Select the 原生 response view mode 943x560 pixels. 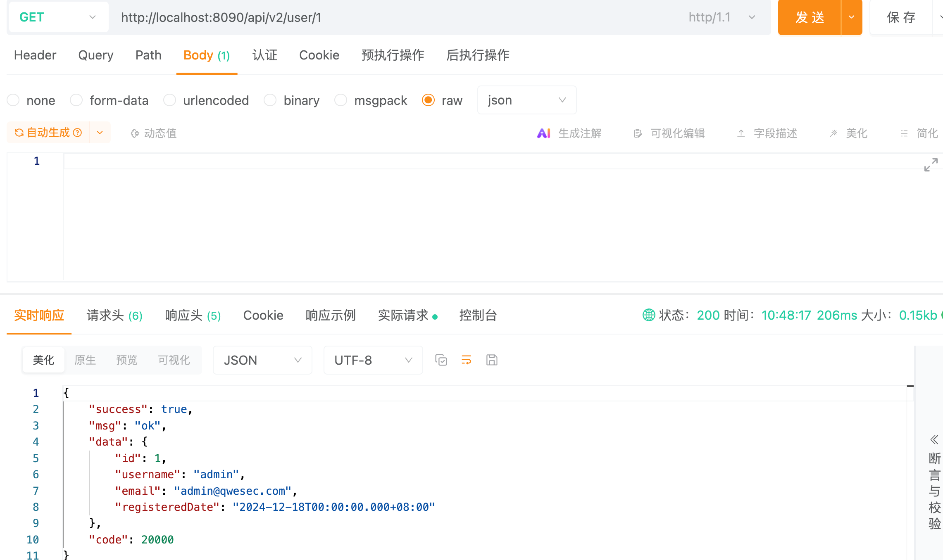tap(85, 360)
